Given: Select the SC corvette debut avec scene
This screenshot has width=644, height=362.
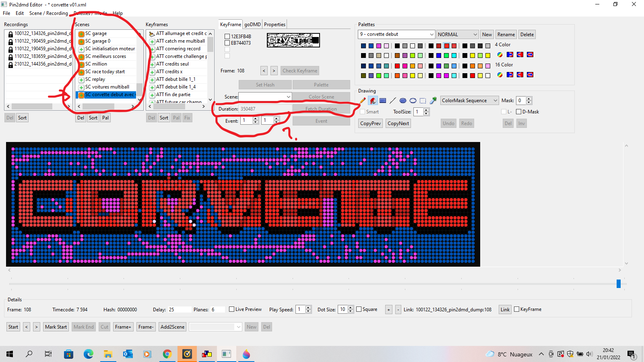Looking at the screenshot, I should (x=106, y=95).
